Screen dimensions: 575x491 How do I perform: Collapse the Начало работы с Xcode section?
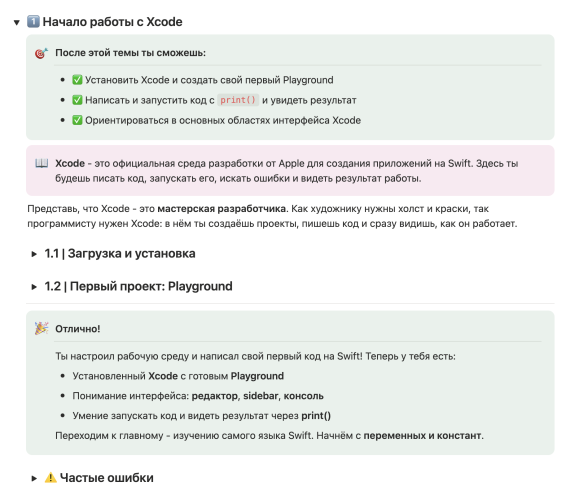tap(17, 22)
